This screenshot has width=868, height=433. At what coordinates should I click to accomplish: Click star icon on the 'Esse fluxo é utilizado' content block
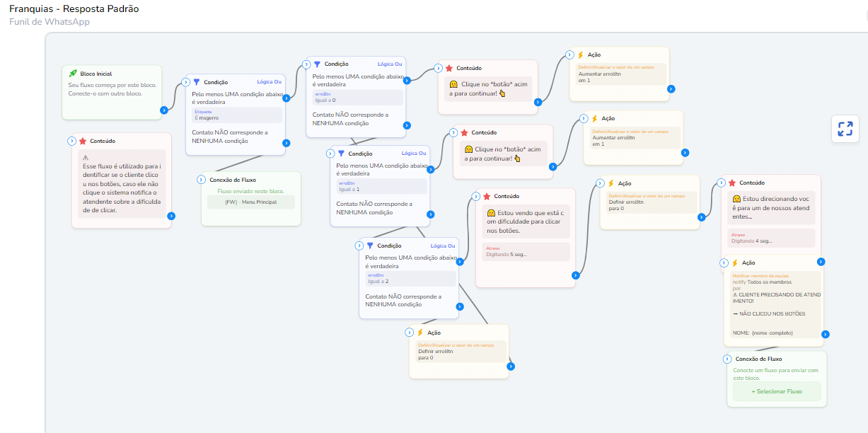click(x=83, y=142)
